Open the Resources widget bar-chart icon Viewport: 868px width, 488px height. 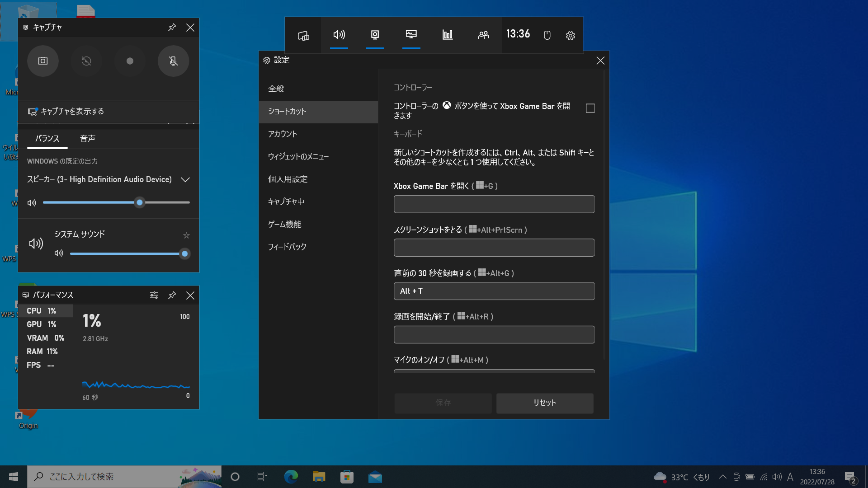(447, 35)
